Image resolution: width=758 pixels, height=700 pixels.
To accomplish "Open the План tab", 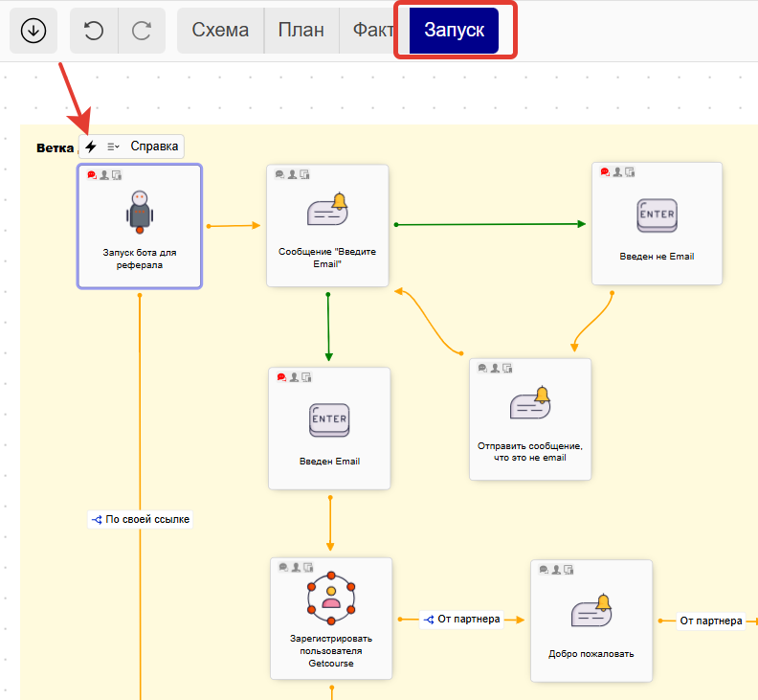I will click(301, 31).
